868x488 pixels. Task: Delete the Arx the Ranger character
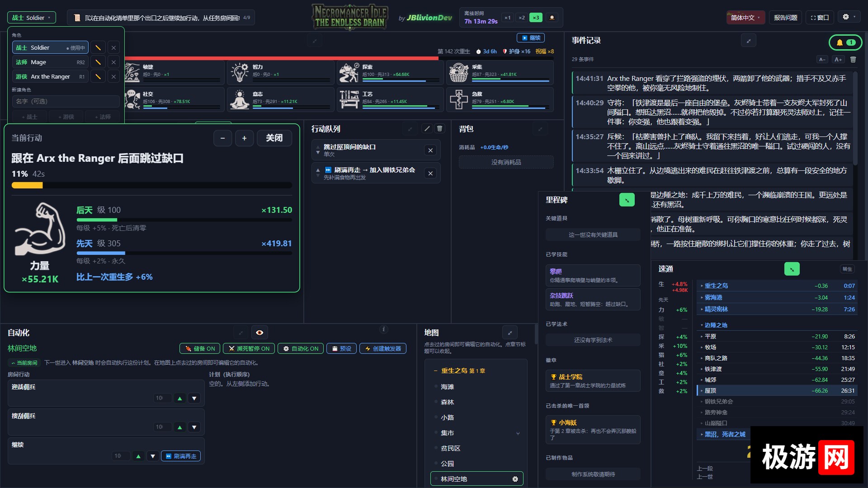(x=113, y=77)
